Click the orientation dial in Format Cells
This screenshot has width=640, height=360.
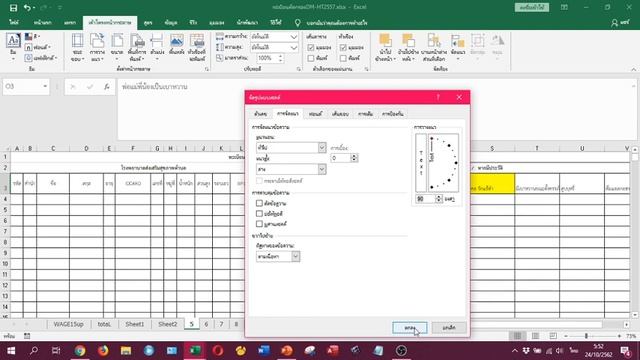click(x=443, y=163)
